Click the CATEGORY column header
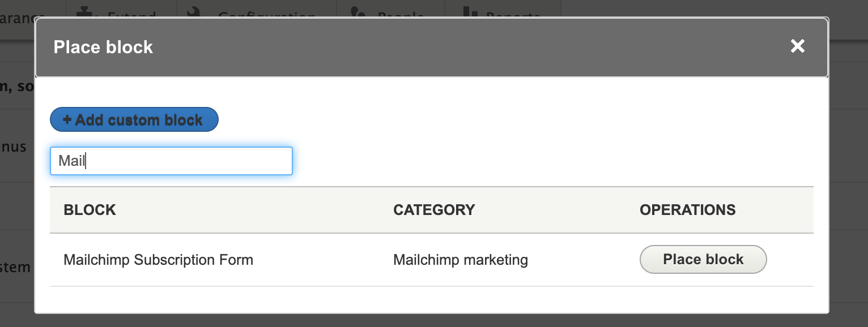Viewport: 868px width, 327px height. point(433,210)
